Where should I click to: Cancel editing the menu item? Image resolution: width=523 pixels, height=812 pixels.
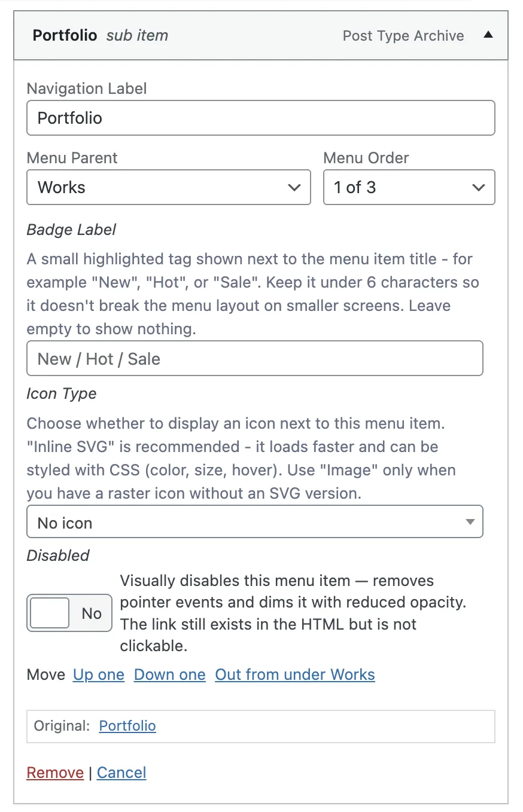[x=121, y=773]
